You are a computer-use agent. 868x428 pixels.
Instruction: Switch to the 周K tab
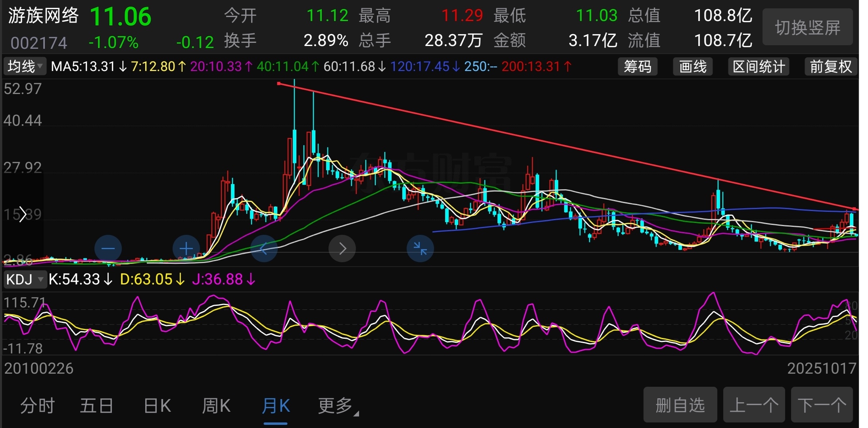[216, 406]
